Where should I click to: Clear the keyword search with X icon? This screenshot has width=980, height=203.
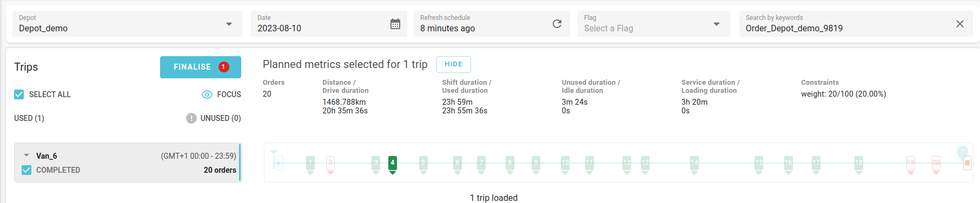point(960,24)
